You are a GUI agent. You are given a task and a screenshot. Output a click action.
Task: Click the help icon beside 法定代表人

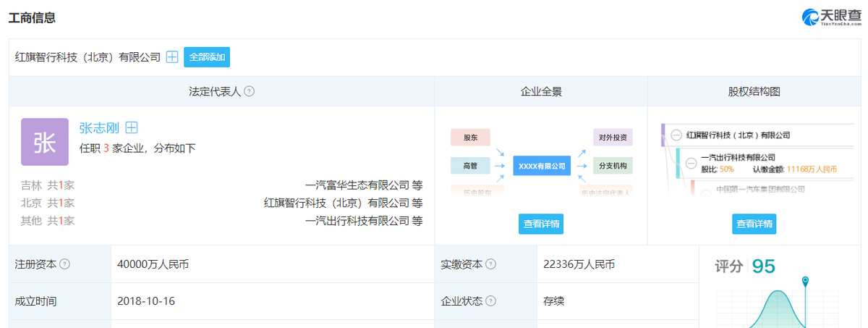[249, 92]
